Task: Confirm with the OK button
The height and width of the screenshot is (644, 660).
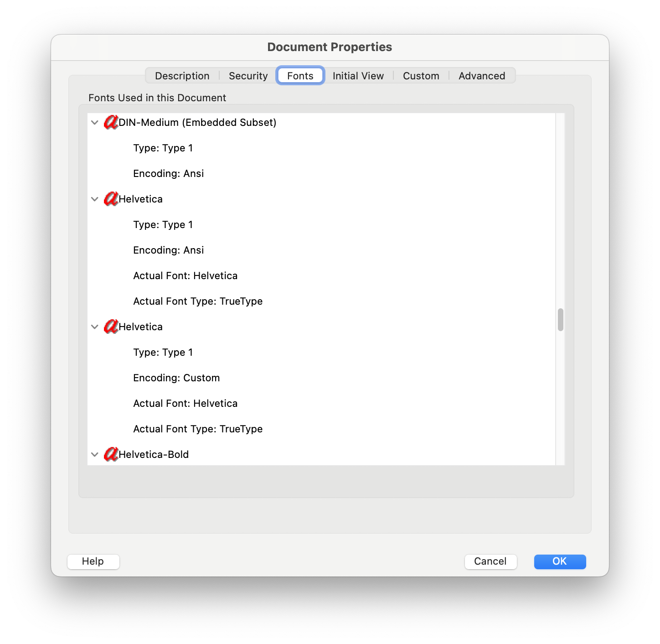Action: tap(560, 561)
